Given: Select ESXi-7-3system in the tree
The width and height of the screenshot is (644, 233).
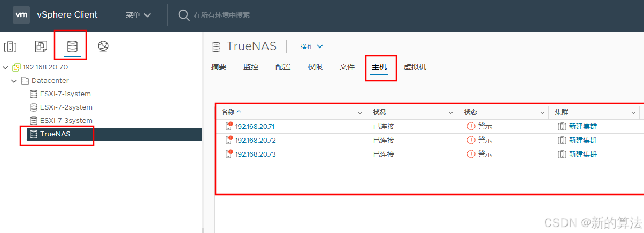Looking at the screenshot, I should point(66,121).
